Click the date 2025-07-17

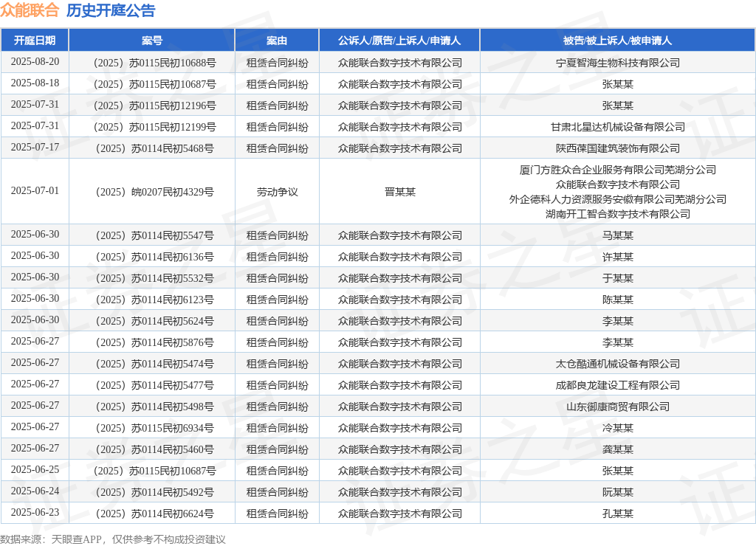click(35, 147)
